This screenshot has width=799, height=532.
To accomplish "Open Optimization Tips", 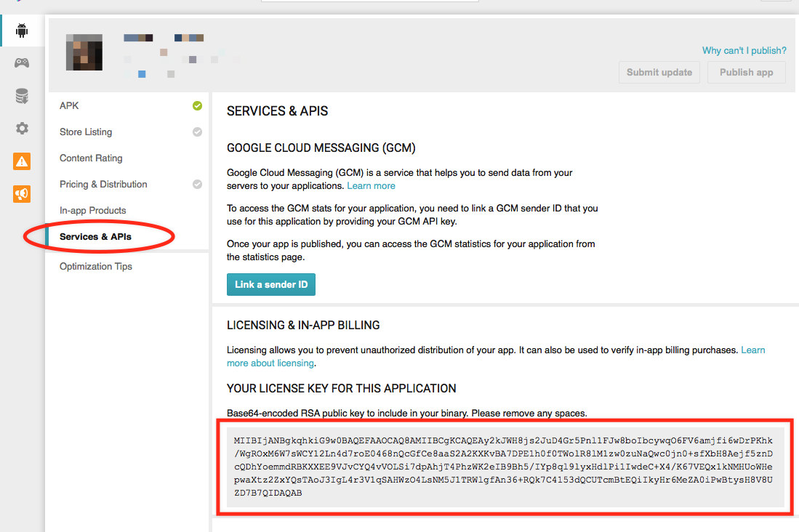I will (x=96, y=267).
